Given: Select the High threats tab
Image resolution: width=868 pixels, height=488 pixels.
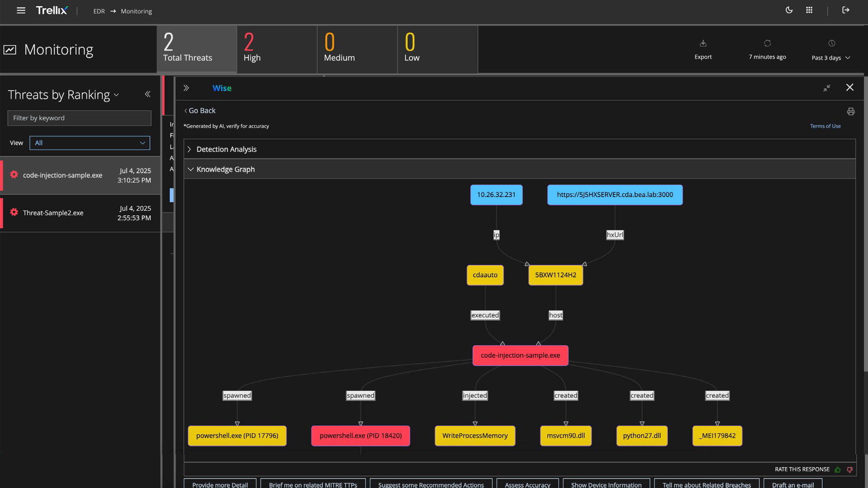Looking at the screenshot, I should [x=277, y=49].
